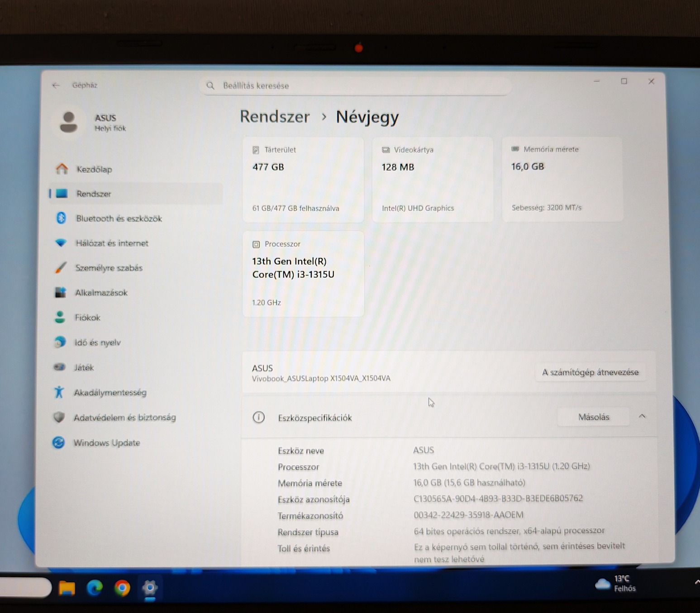Click the Rendszer monitor icon
The image size is (700, 613).
point(62,194)
